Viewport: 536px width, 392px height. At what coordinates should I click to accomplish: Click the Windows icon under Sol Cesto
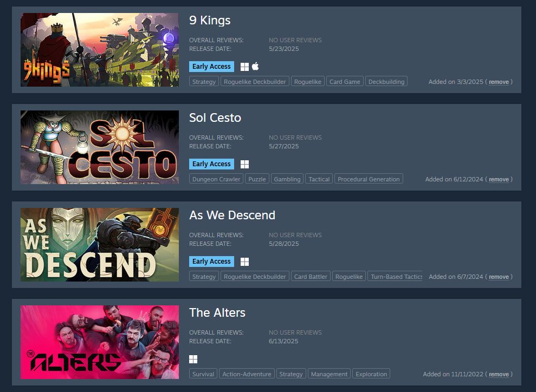[244, 164]
